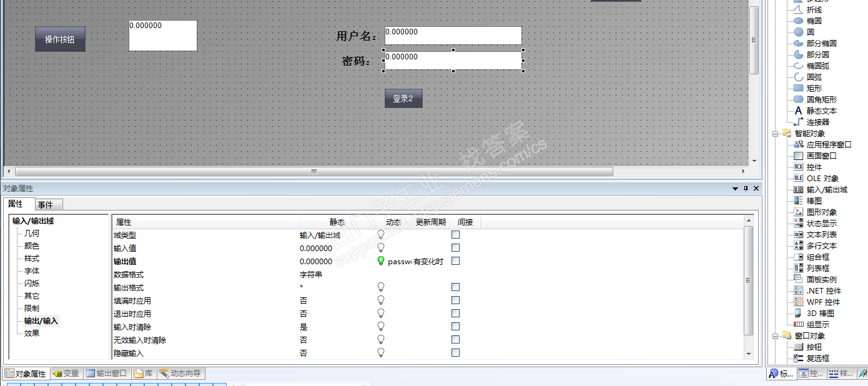Select the 椭圆弧 ellipse arc object

818,66
